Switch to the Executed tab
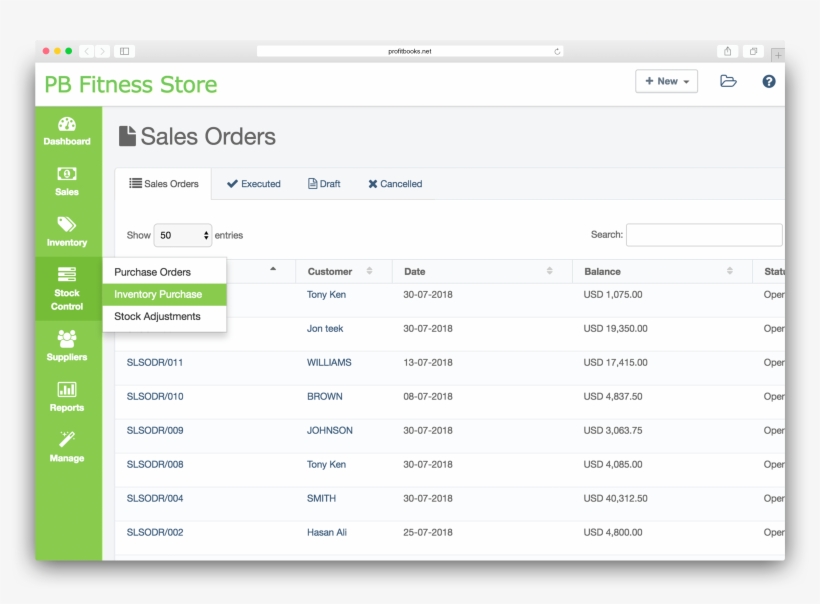The height and width of the screenshot is (604, 820). pos(253,184)
